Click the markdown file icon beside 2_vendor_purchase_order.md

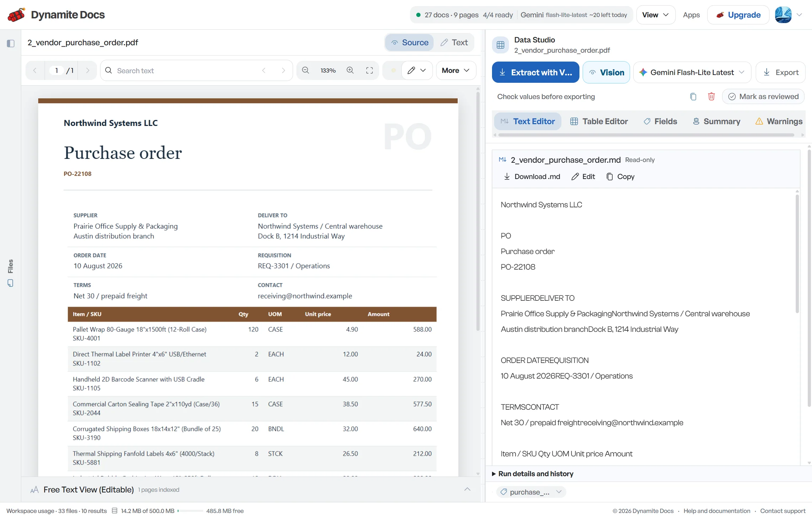pyautogui.click(x=503, y=160)
